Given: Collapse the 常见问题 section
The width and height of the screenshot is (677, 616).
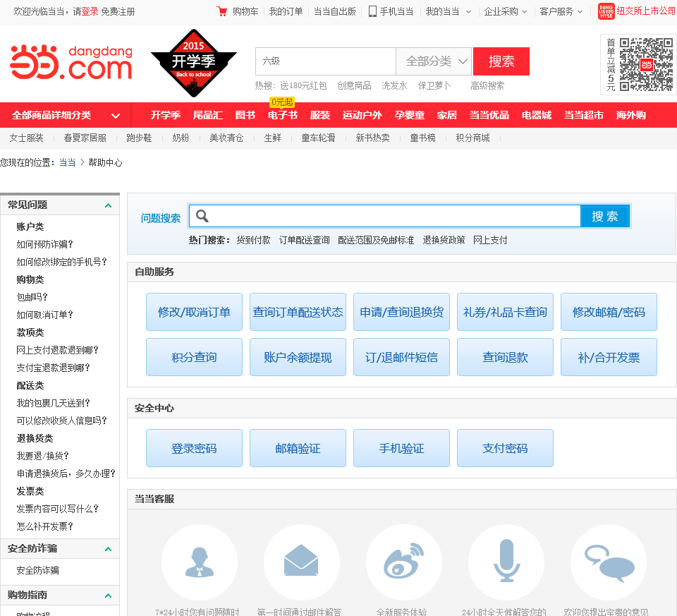Looking at the screenshot, I should click(x=109, y=205).
